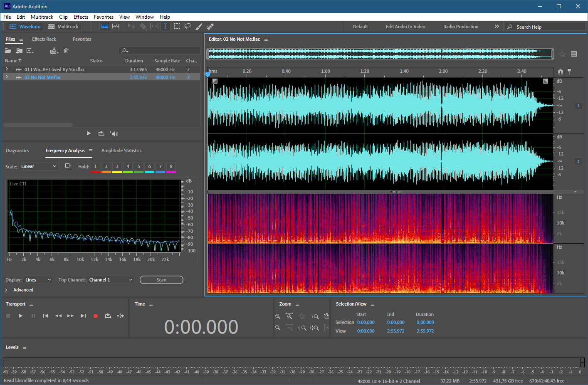This screenshot has width=588, height=385.
Task: Switch to the Diagnostics tab
Action: [x=17, y=151]
